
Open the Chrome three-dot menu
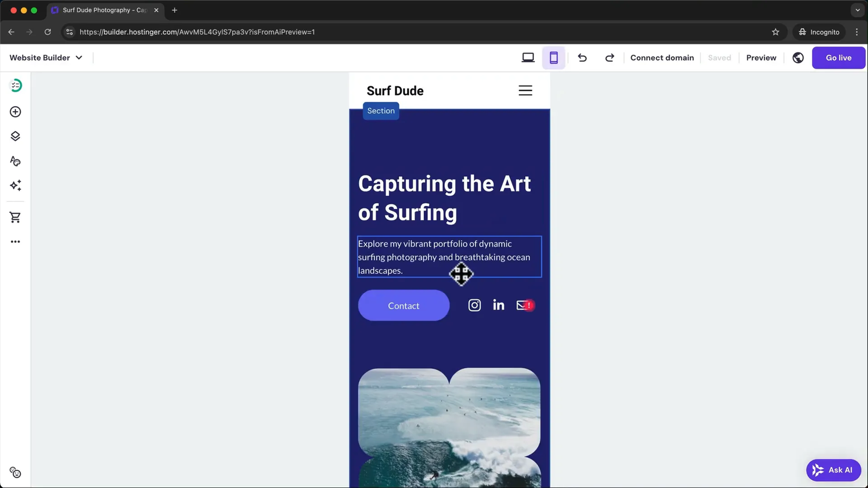[x=857, y=32]
